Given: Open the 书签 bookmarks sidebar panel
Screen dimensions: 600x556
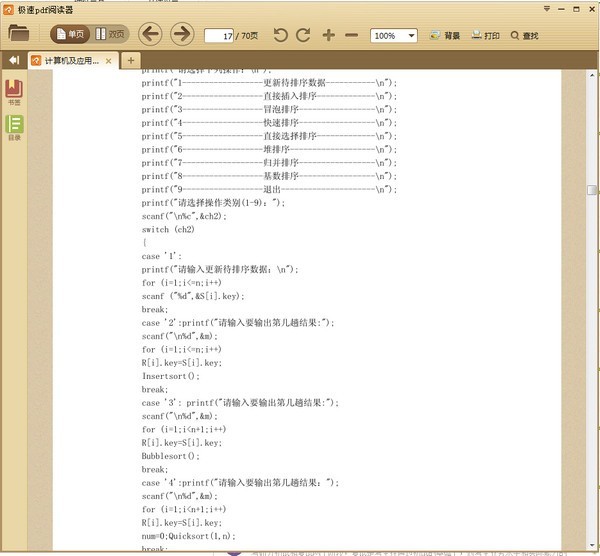Looking at the screenshot, I should (15, 92).
